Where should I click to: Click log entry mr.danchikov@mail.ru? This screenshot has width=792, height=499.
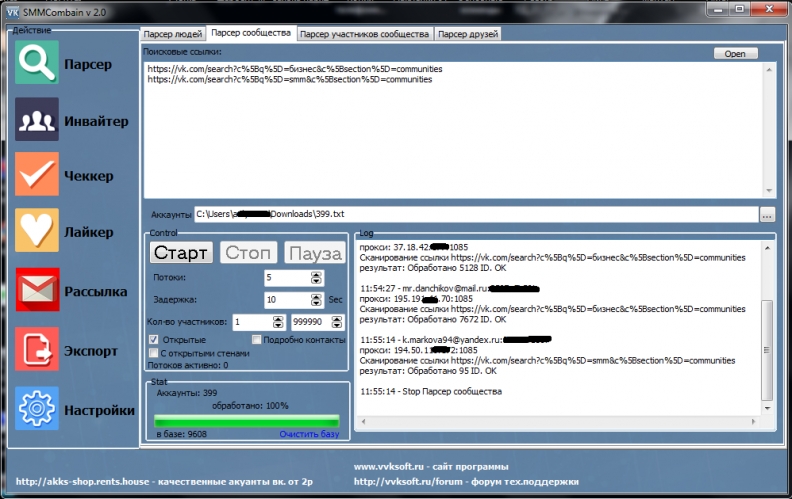coord(450,288)
